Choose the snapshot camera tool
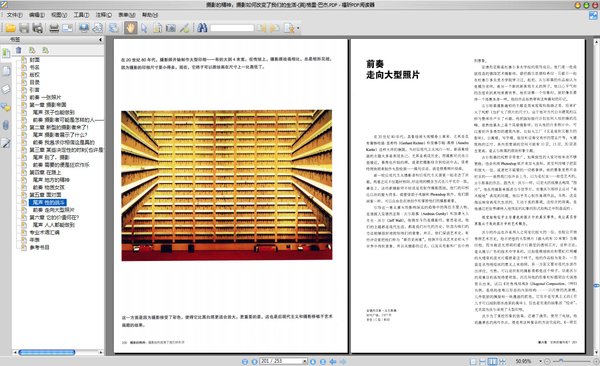The height and width of the screenshot is (366, 600). click(171, 28)
